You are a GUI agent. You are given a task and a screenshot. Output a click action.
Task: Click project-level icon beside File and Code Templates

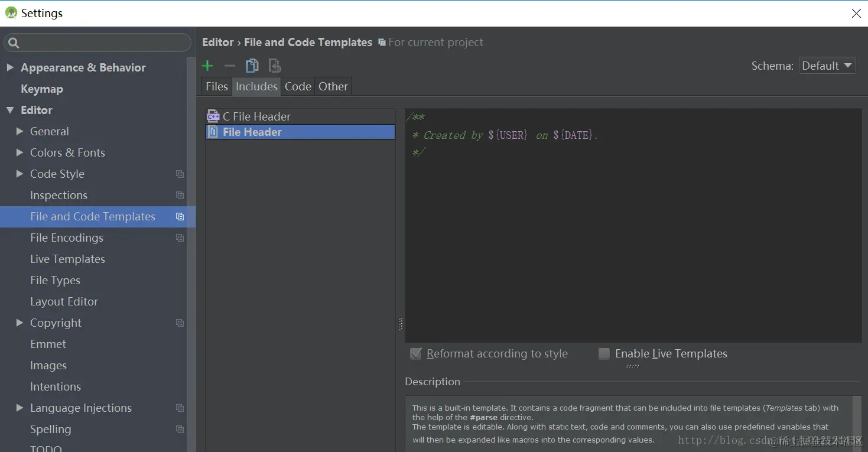coord(180,217)
